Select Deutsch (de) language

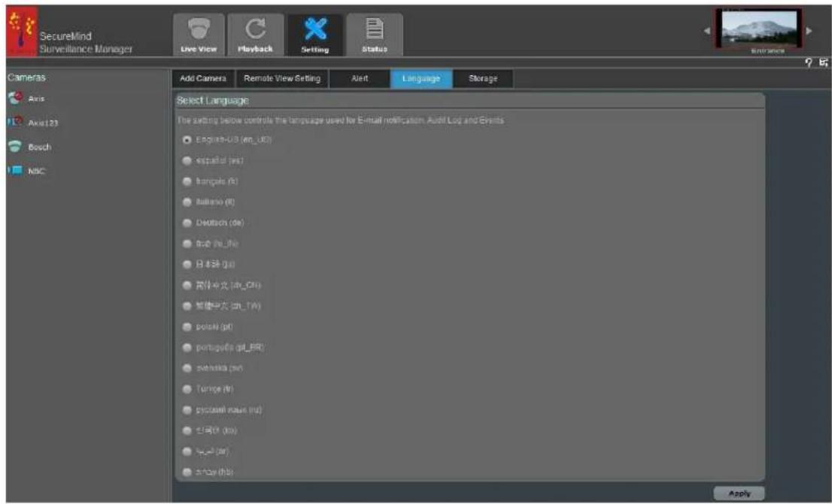pos(187,223)
